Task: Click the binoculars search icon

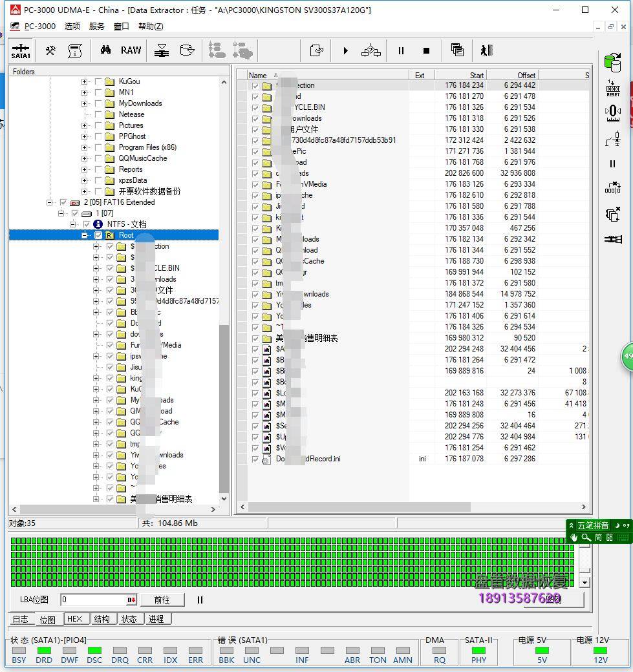Action: [x=105, y=50]
